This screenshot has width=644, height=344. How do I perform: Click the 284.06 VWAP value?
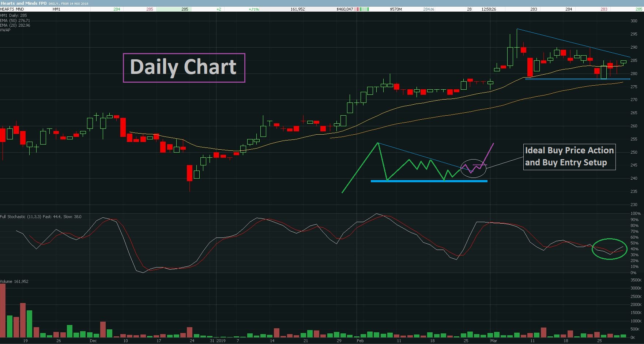[429, 9]
